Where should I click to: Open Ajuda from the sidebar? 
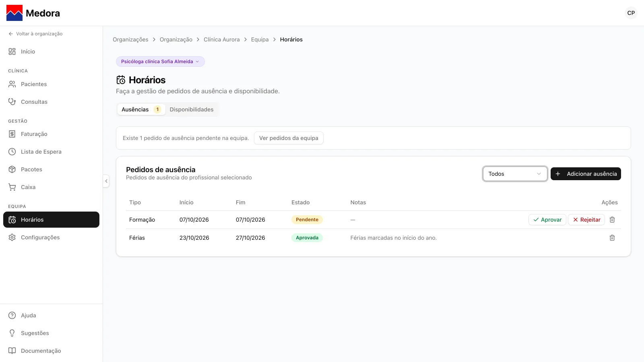pos(51,315)
